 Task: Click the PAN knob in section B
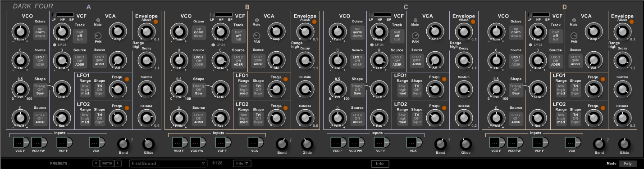pos(257,36)
